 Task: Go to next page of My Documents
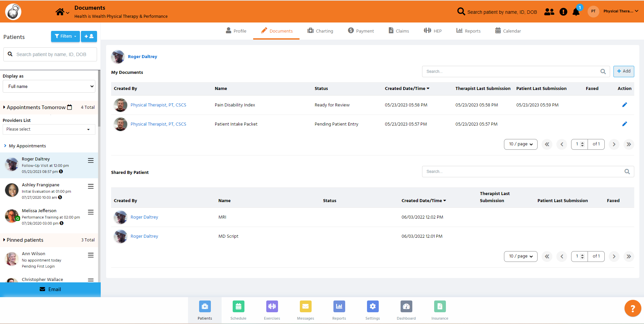(x=614, y=144)
